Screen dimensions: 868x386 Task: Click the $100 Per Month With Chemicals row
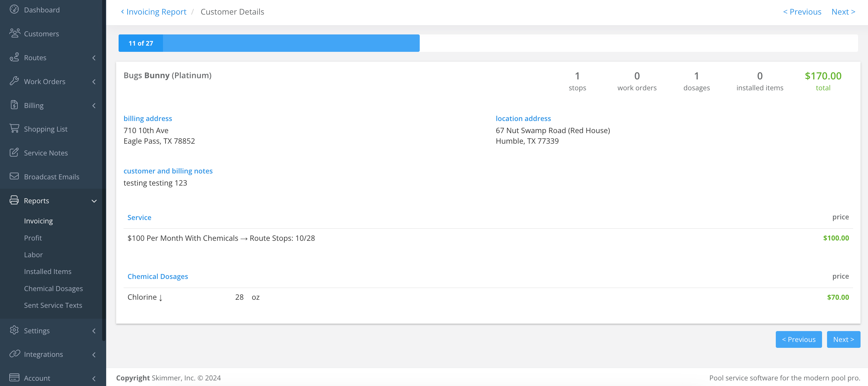pyautogui.click(x=488, y=238)
